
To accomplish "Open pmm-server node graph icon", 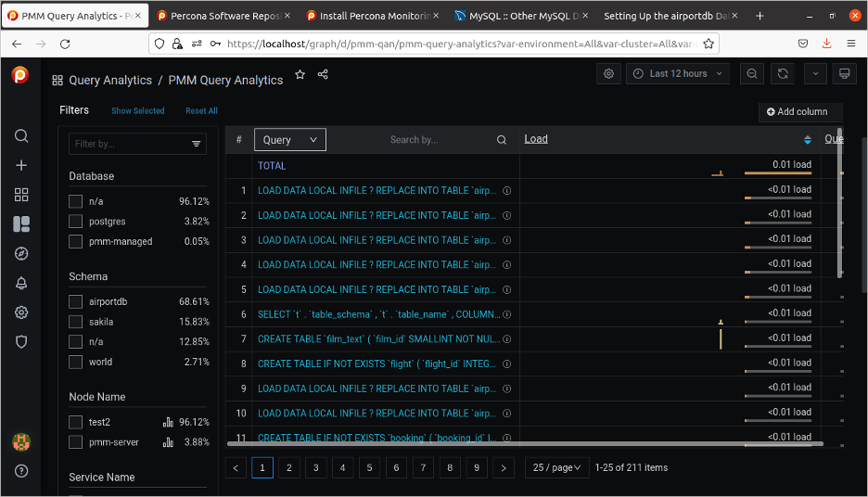I will pyautogui.click(x=168, y=442).
